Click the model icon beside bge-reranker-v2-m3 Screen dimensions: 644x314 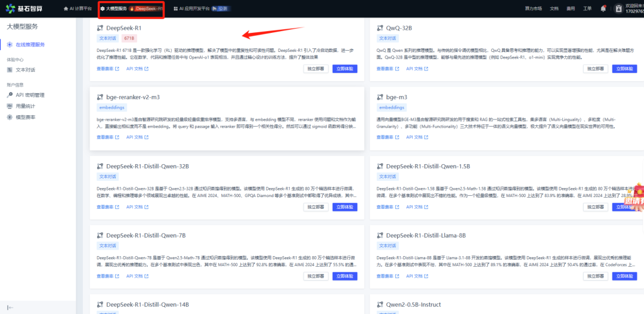point(100,97)
